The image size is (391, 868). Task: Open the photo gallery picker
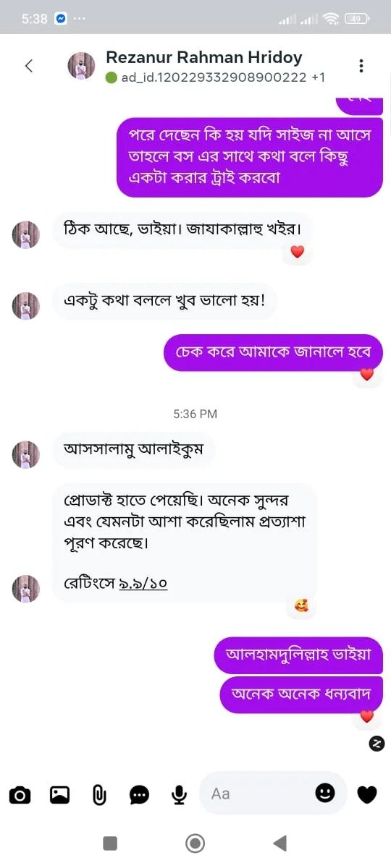point(59,795)
